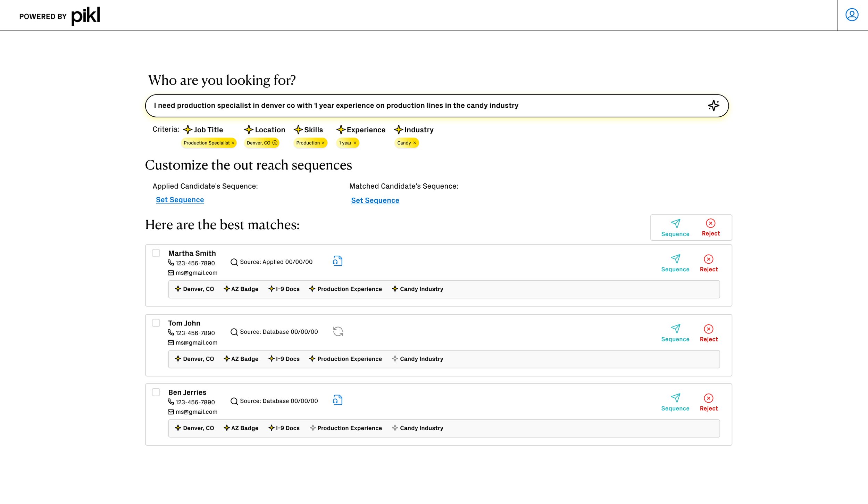Set Sequence for Applied Candidates
The height and width of the screenshot is (504, 868).
(180, 200)
